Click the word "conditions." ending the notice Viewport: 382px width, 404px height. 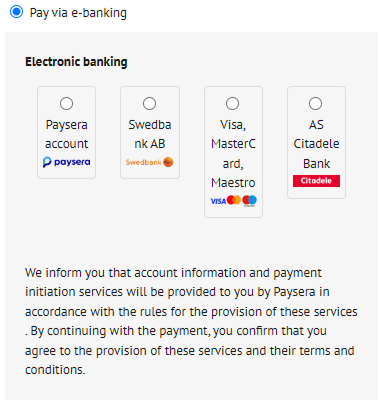click(x=55, y=370)
